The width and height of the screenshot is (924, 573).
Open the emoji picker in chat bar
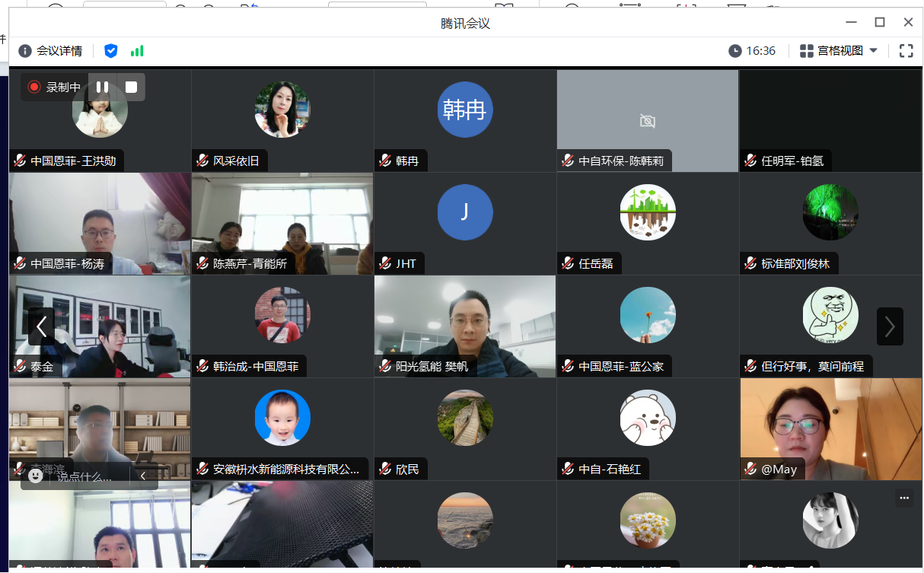click(x=35, y=476)
